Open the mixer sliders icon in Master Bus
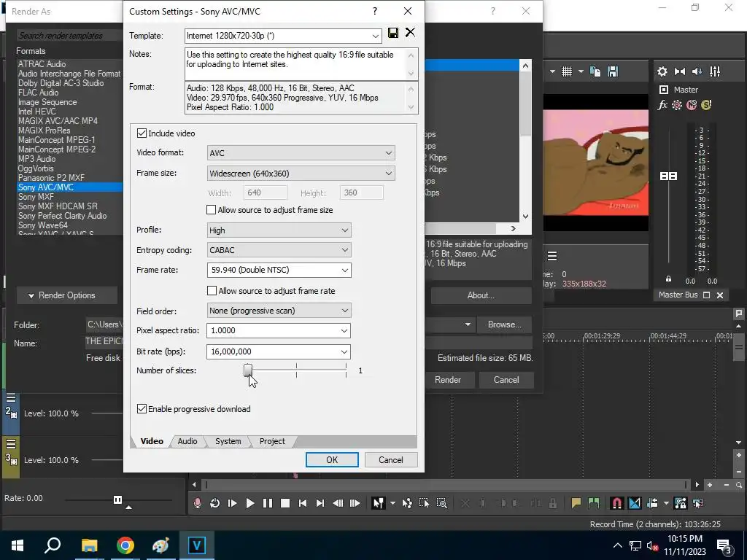The width and height of the screenshot is (747, 560). (715, 71)
